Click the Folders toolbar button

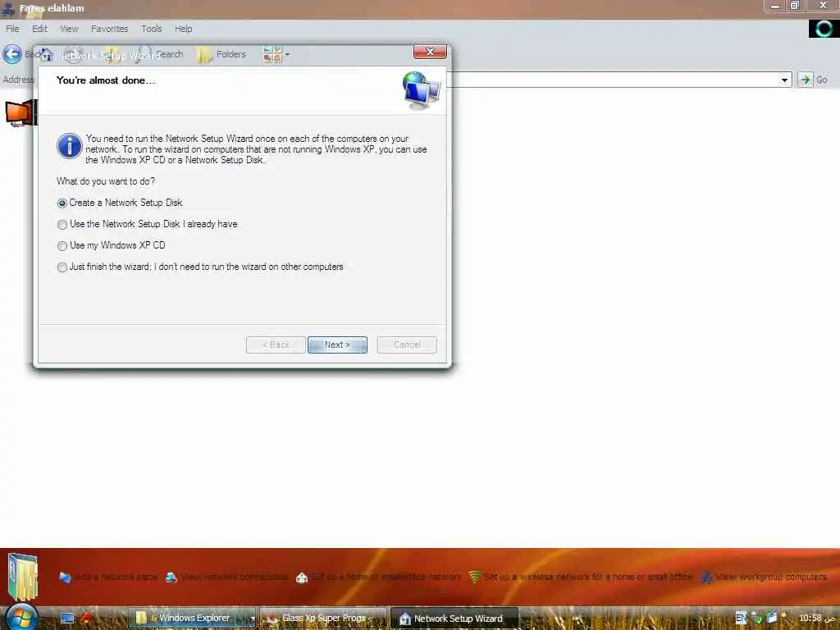pos(221,54)
